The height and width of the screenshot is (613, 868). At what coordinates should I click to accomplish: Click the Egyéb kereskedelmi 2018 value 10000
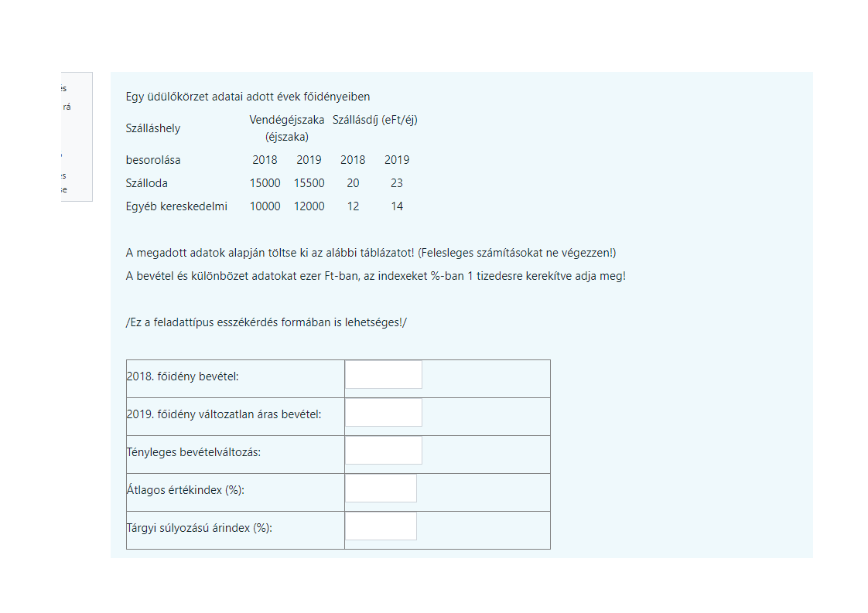click(x=265, y=206)
